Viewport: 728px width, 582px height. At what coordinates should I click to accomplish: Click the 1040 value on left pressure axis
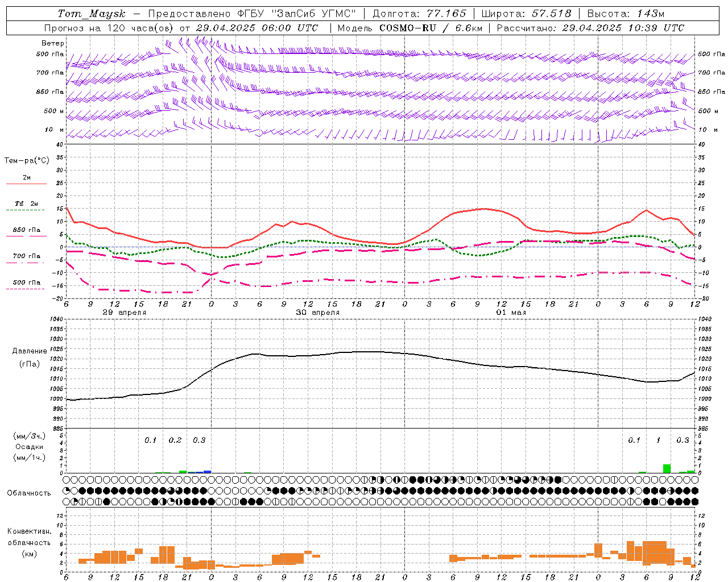[56, 319]
